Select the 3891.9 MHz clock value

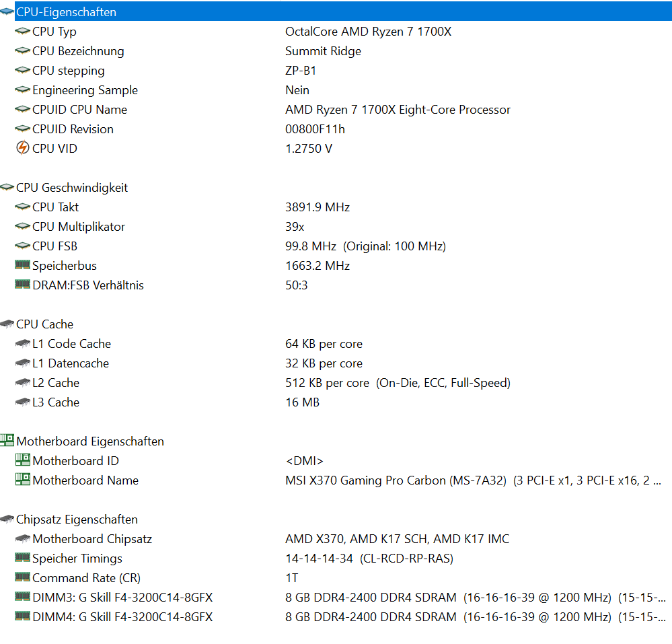318,207
